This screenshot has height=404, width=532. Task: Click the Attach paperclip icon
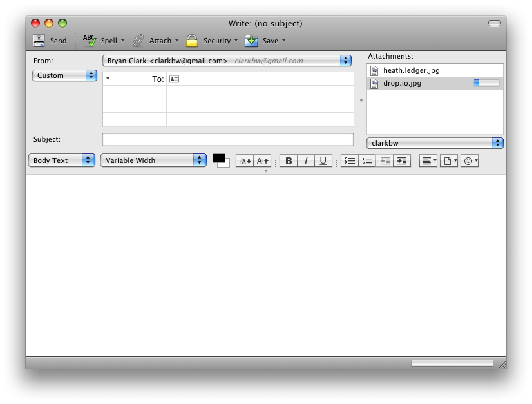[138, 41]
